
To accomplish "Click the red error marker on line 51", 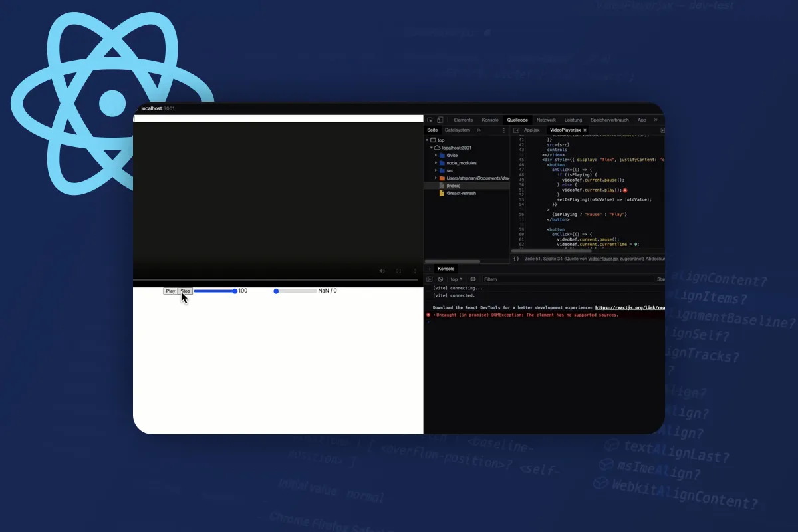I will point(626,190).
